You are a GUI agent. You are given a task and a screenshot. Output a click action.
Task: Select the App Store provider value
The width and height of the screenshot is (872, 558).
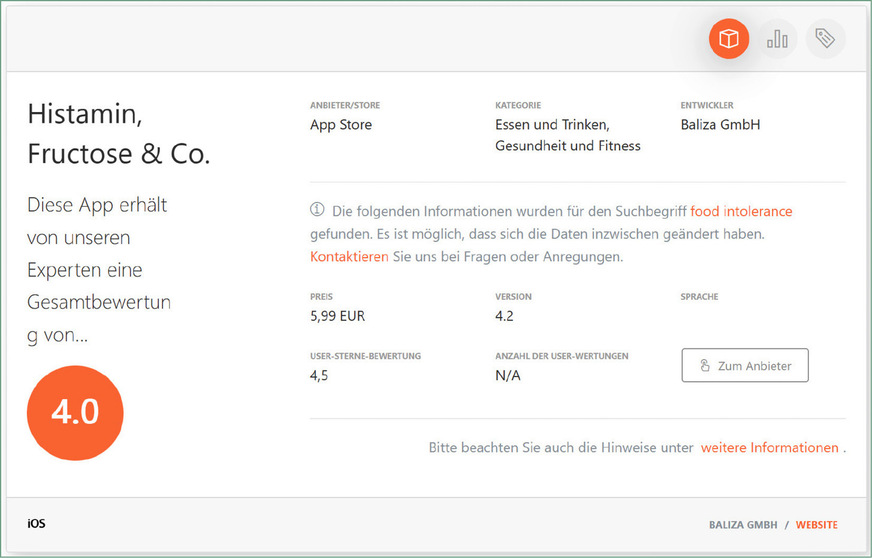pos(341,125)
